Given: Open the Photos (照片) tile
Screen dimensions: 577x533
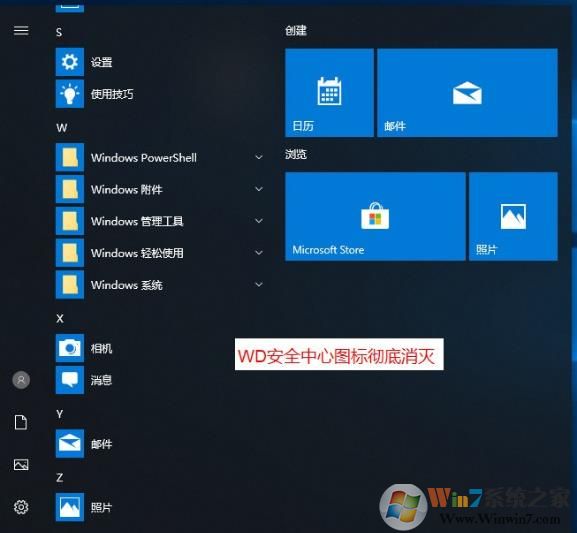Looking at the screenshot, I should (x=513, y=216).
